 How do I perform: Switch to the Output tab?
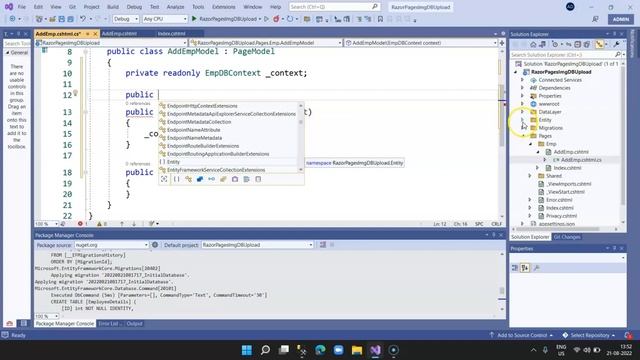pos(134,324)
